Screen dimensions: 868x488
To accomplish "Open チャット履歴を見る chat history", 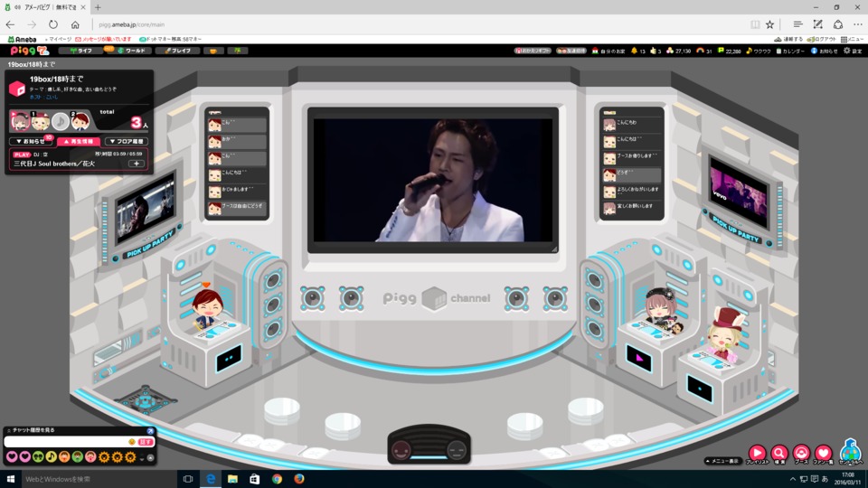I will tap(32, 430).
